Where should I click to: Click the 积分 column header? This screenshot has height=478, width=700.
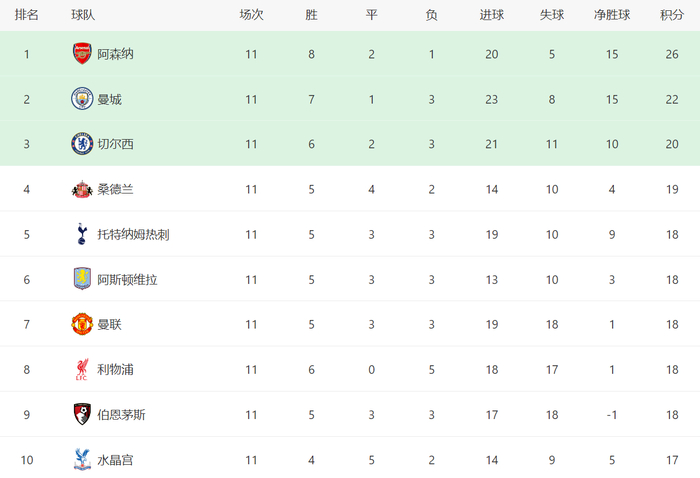coord(672,15)
